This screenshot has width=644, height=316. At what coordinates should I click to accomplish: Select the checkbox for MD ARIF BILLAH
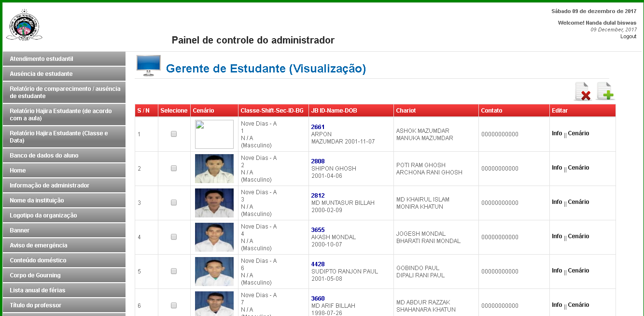174,305
